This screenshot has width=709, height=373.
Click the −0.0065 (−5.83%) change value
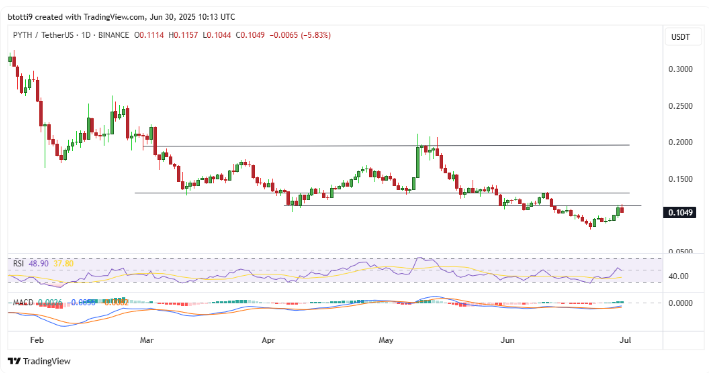300,35
